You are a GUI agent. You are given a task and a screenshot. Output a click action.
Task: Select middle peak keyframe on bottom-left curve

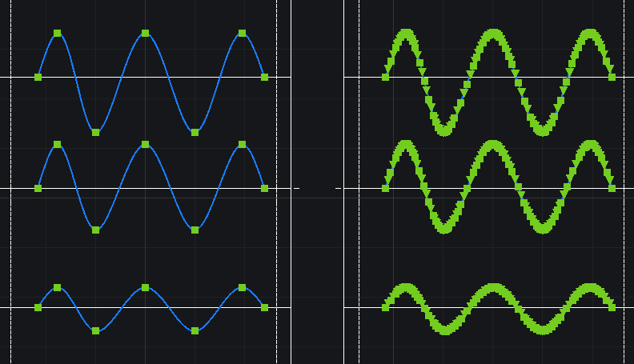pos(145,287)
